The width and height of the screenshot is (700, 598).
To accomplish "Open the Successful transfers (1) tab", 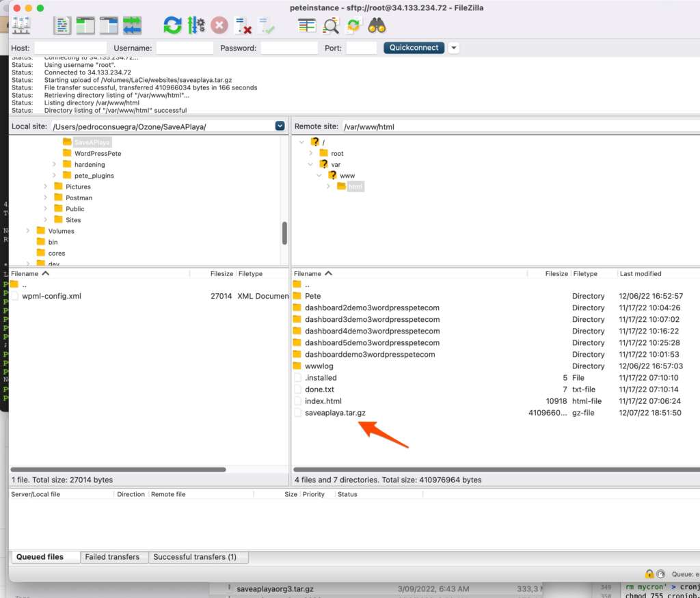I will [x=195, y=557].
